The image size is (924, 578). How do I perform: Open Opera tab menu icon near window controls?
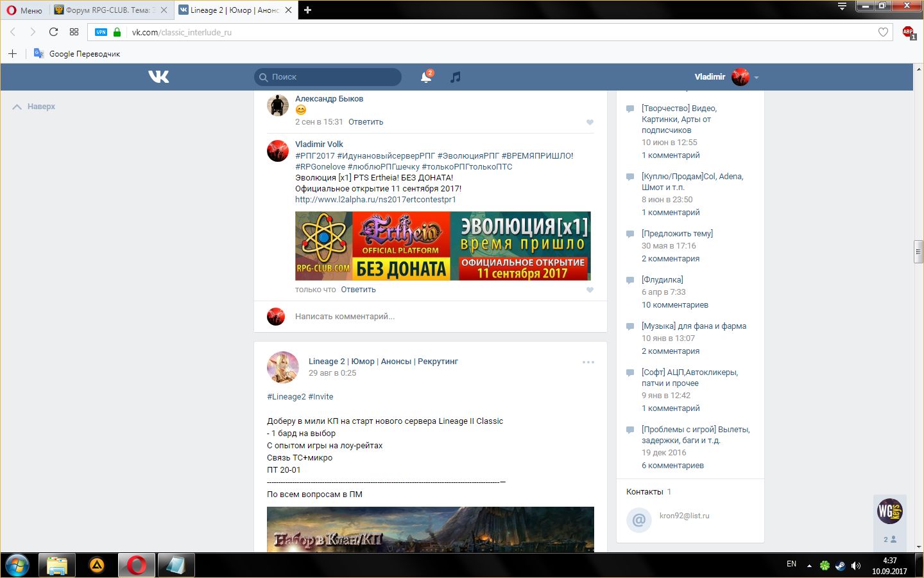[x=842, y=6]
